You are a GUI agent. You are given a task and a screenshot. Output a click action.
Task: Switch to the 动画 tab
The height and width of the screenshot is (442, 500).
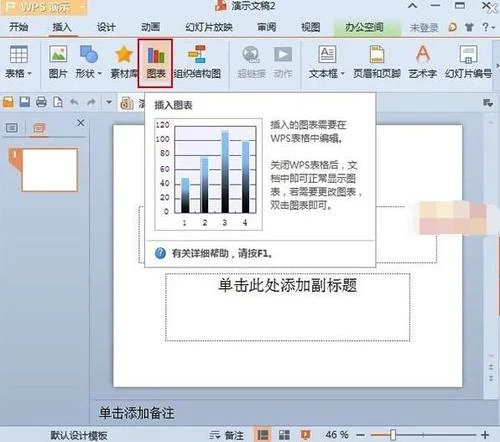click(x=150, y=27)
